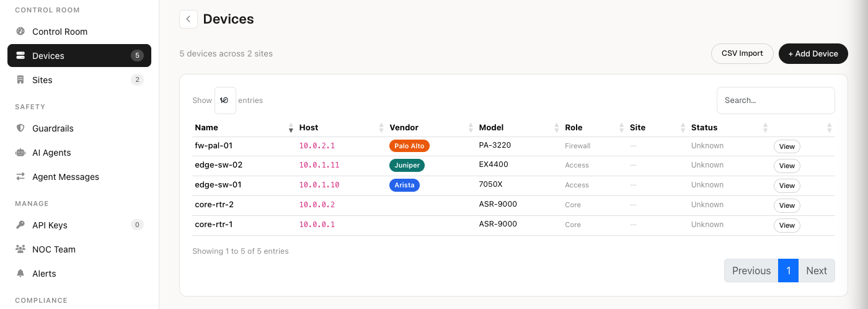This screenshot has width=868, height=309.
Task: Click '5 devices across 2 sites' text
Action: [x=226, y=53]
